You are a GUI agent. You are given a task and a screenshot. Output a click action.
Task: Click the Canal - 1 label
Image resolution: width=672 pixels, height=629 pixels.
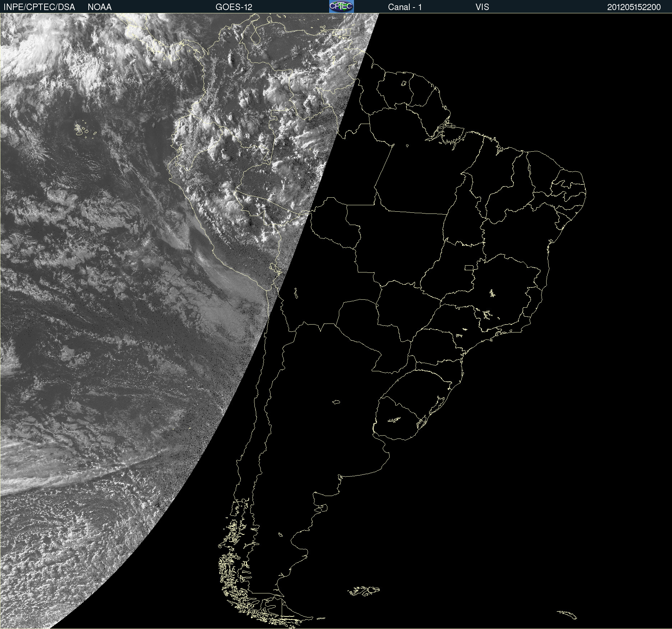(x=405, y=7)
